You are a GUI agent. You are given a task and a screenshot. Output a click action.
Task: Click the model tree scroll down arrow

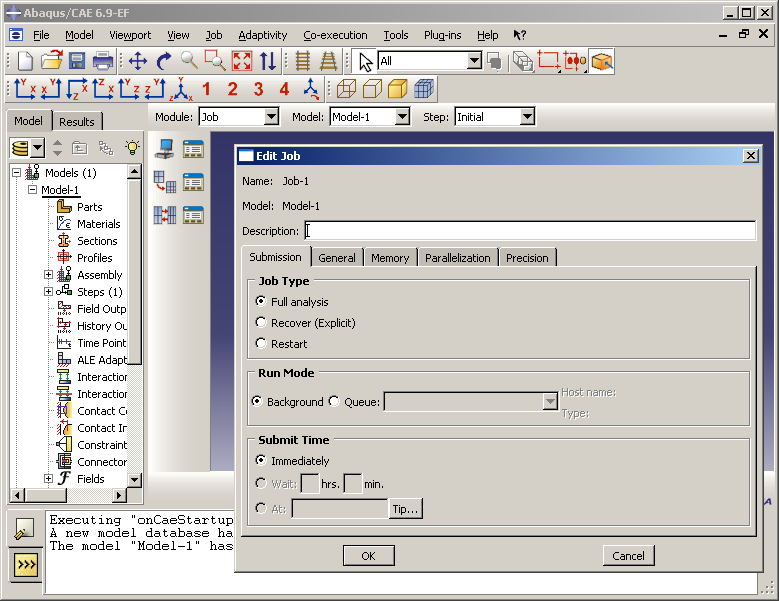tap(134, 480)
